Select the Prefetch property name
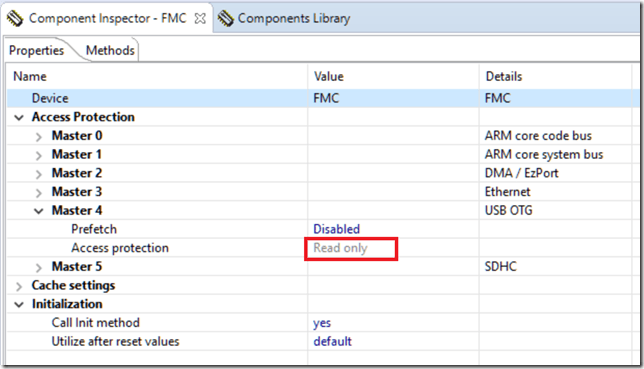 (94, 229)
